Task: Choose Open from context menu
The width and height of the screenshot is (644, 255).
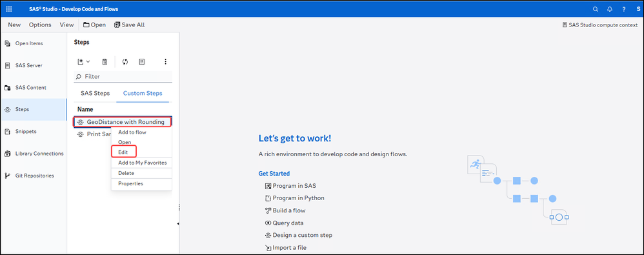Action: tap(125, 142)
